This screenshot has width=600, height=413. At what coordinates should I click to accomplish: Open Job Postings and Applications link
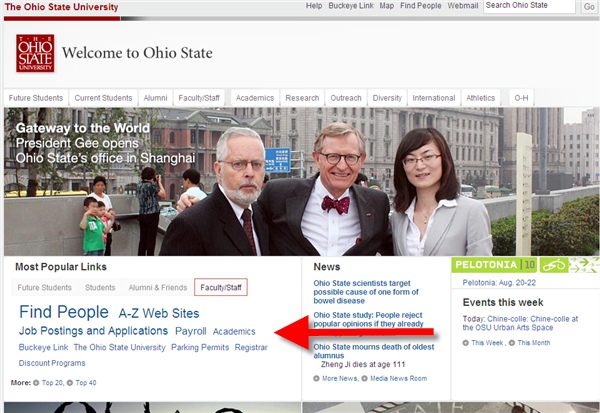(93, 331)
